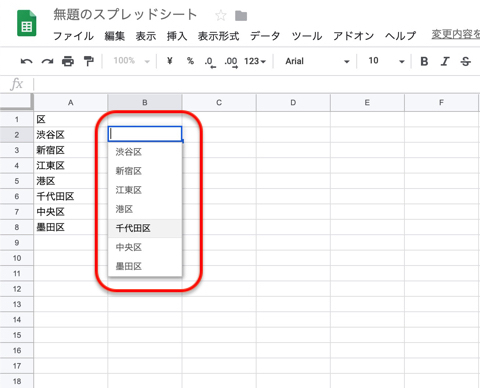Screen dimensions: 480x388
Task: Select row 9 header
Action: click(17, 243)
